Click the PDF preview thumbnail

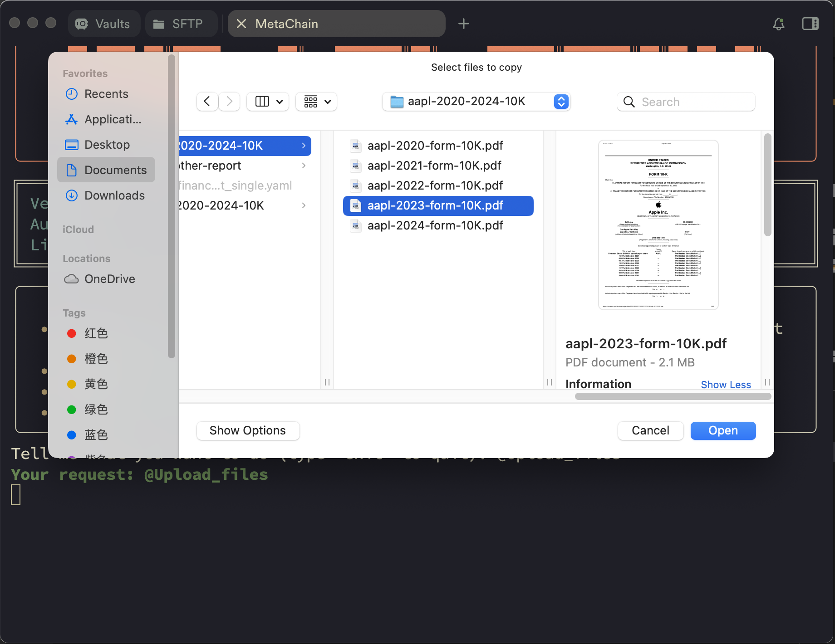click(x=658, y=225)
